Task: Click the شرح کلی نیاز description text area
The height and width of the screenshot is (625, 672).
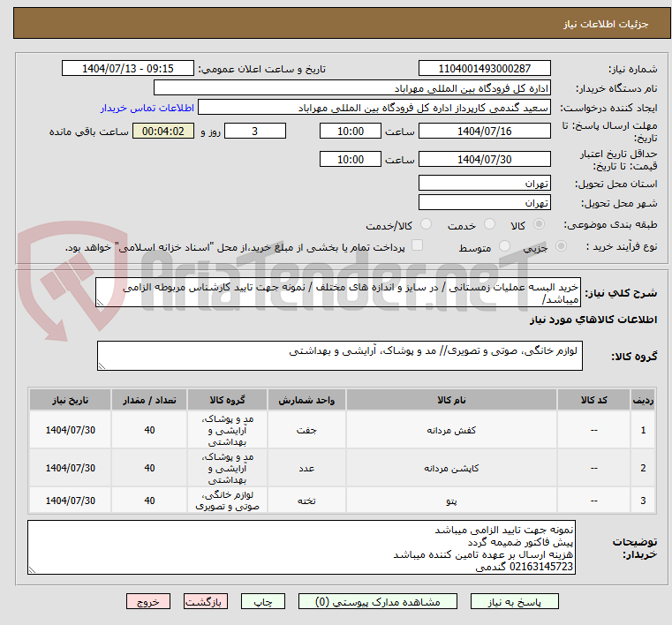Action: coord(339,293)
